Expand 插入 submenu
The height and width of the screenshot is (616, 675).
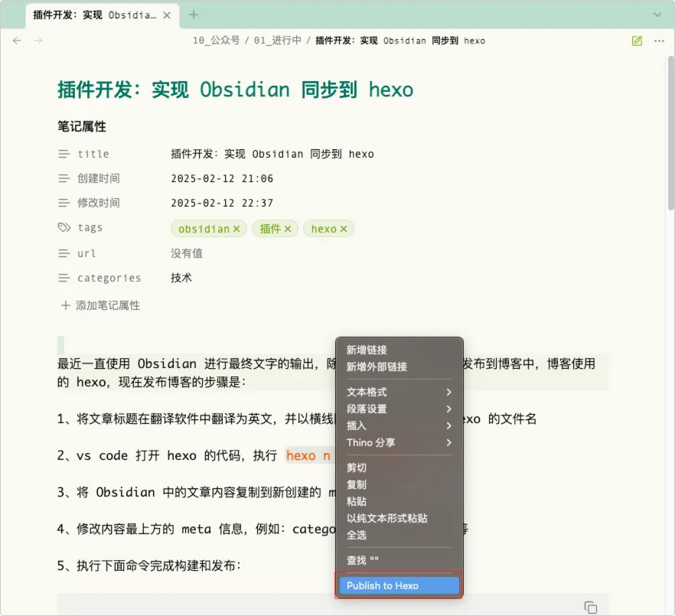tap(399, 425)
